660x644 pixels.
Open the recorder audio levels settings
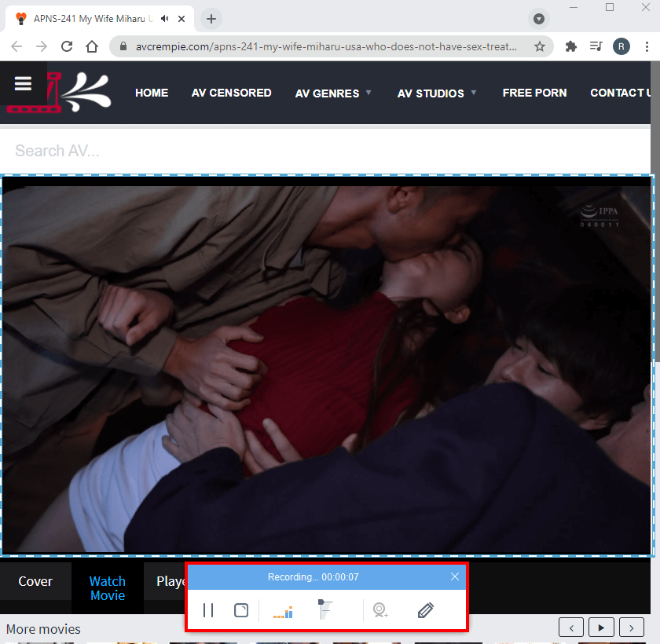[283, 613]
